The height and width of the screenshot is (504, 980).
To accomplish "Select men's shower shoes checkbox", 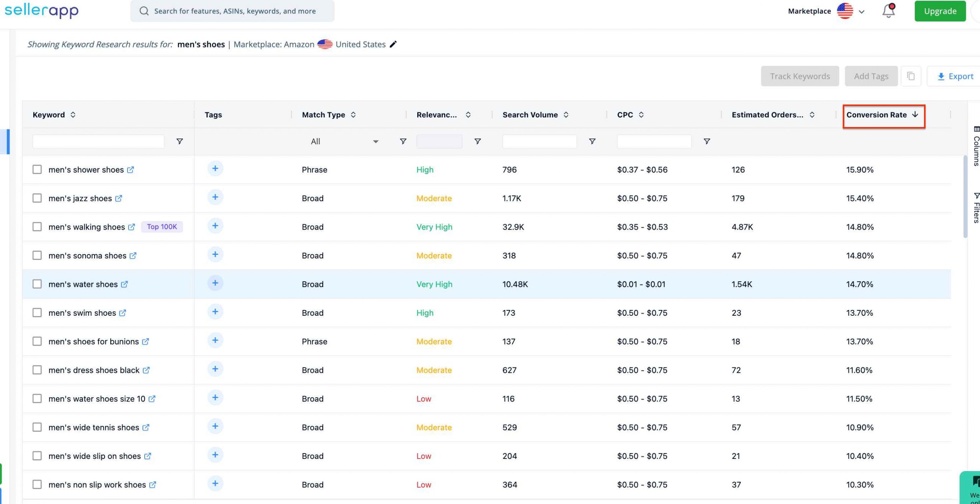I will click(37, 170).
